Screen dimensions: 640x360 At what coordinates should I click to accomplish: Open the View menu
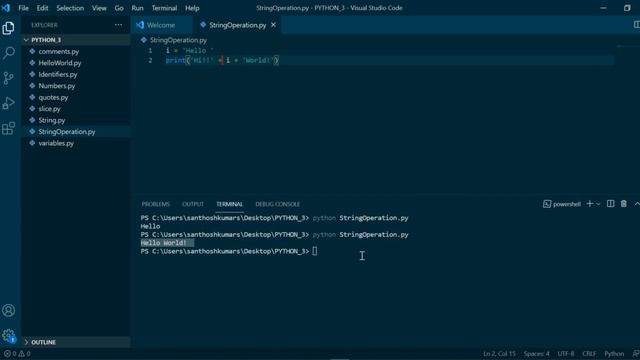pos(99,8)
